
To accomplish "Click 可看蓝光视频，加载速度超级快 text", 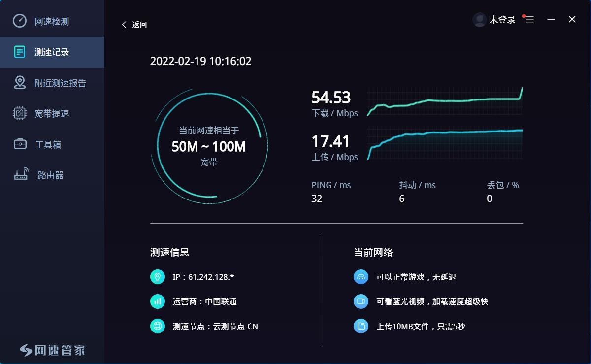I will (x=432, y=301).
